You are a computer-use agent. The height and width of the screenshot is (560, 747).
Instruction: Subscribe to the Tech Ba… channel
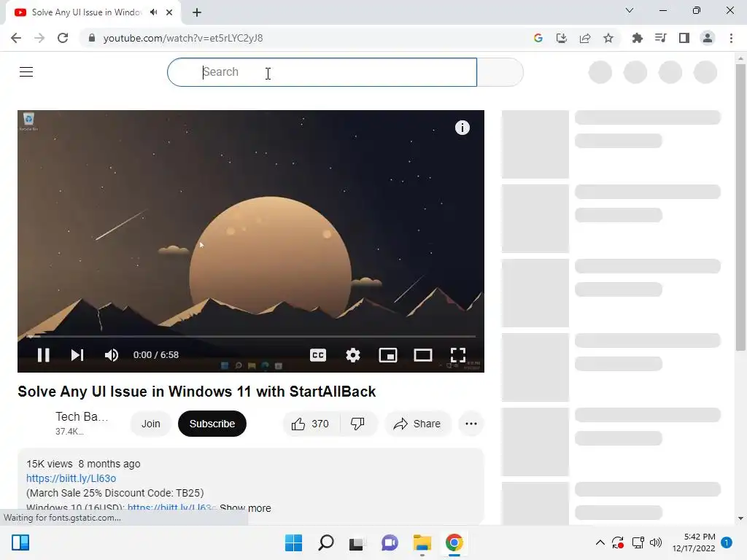212,424
